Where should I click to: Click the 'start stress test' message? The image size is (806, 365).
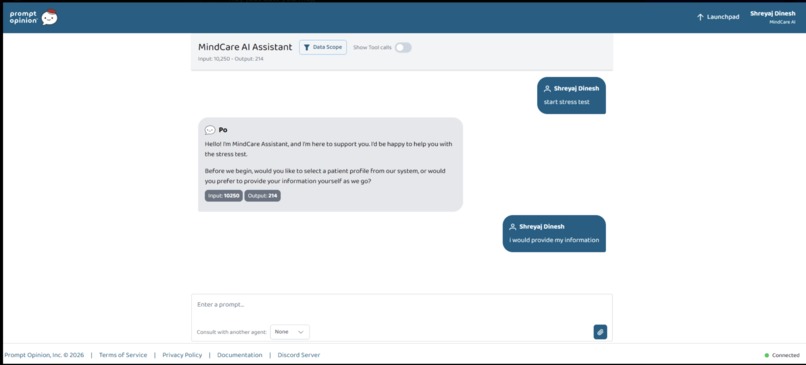(572, 95)
